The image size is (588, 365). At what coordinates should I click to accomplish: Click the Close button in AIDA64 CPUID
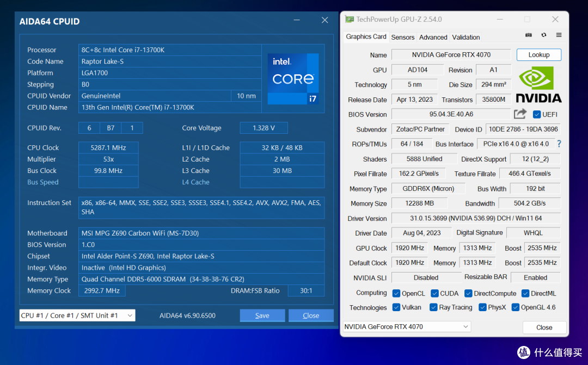point(311,315)
